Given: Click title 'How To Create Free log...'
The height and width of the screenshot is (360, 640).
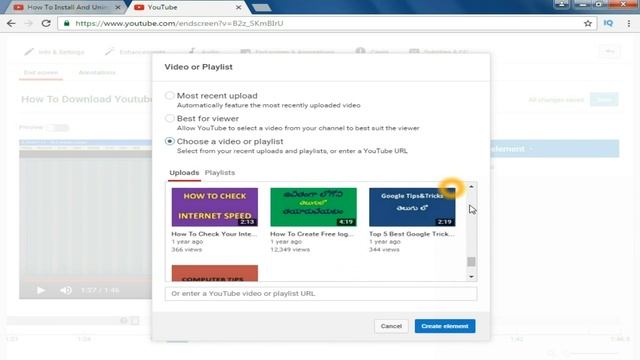Looking at the screenshot, I should tap(312, 234).
